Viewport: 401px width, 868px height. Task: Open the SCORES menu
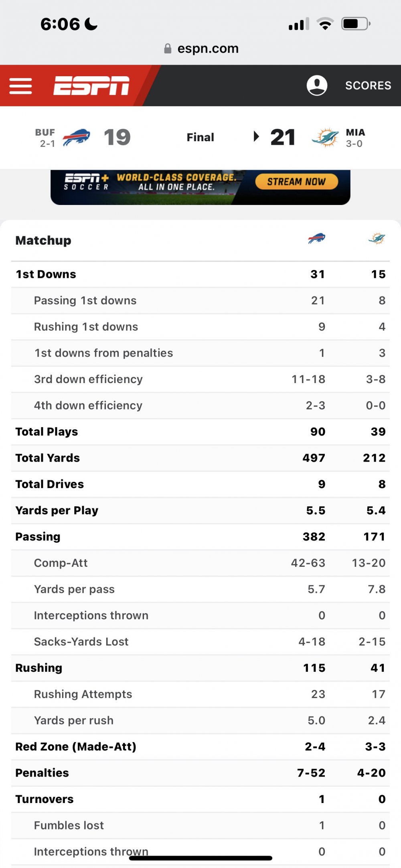[368, 85]
